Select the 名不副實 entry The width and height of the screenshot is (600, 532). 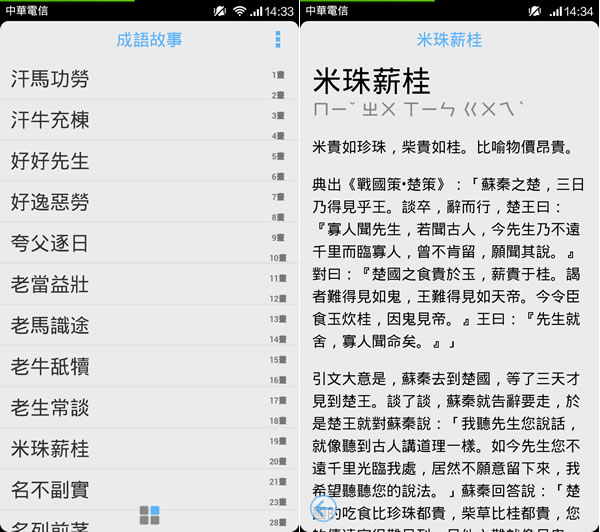click(149, 489)
